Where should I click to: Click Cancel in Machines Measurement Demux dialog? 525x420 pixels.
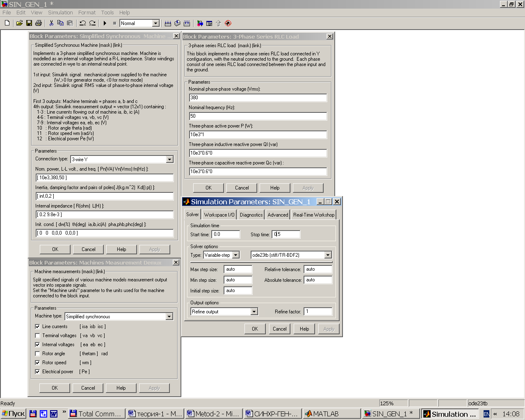(x=88, y=388)
